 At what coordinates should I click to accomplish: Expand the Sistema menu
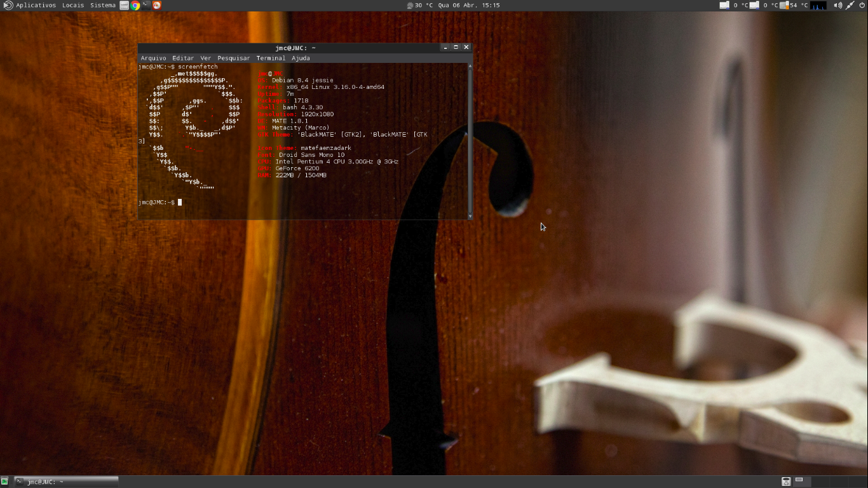[103, 5]
